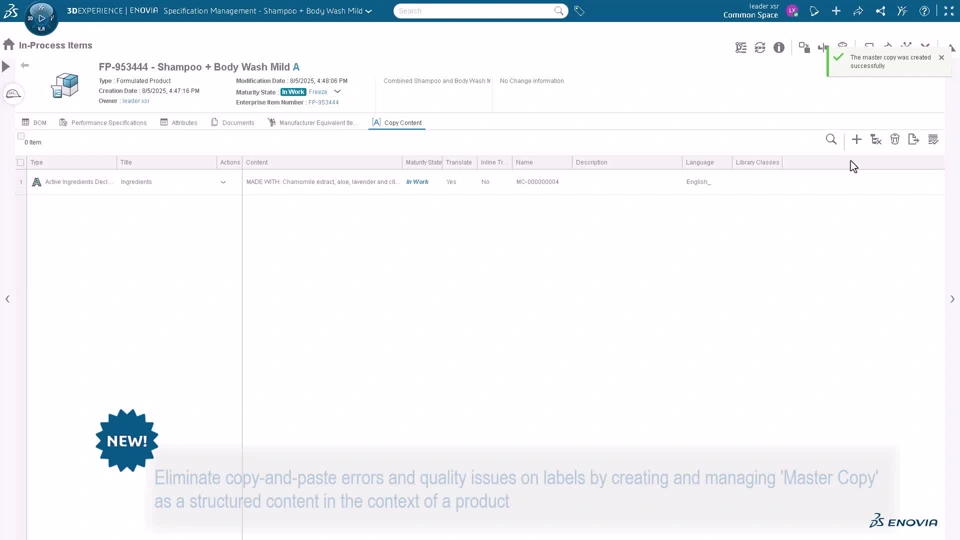Click the Formulated Product thumbnail image
The image size is (960, 540).
click(64, 85)
